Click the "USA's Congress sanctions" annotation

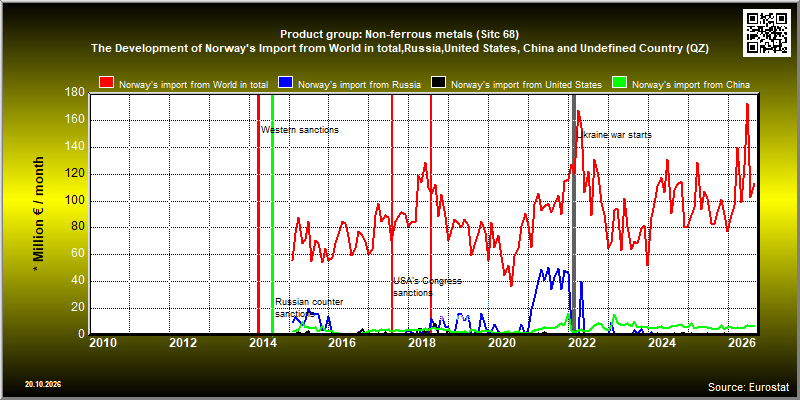(x=427, y=287)
